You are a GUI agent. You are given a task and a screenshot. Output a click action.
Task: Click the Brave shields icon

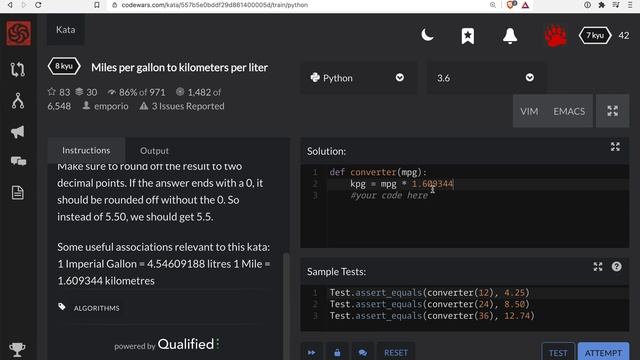[511, 5]
